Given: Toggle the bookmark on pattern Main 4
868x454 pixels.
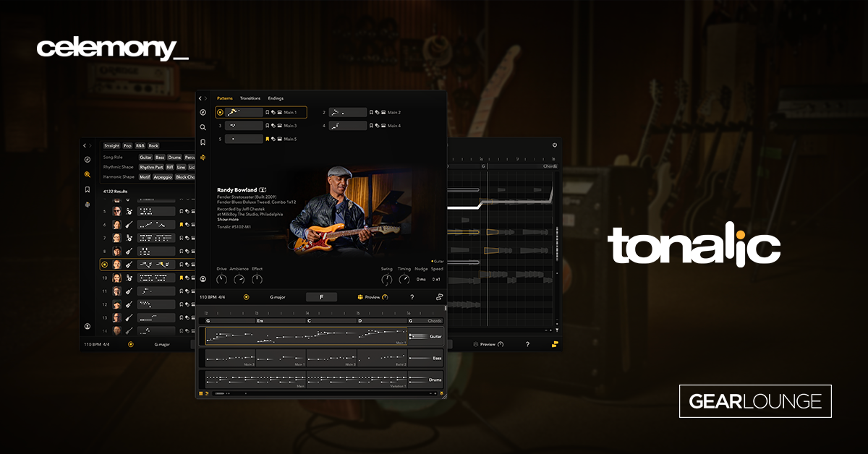Looking at the screenshot, I should (x=372, y=126).
